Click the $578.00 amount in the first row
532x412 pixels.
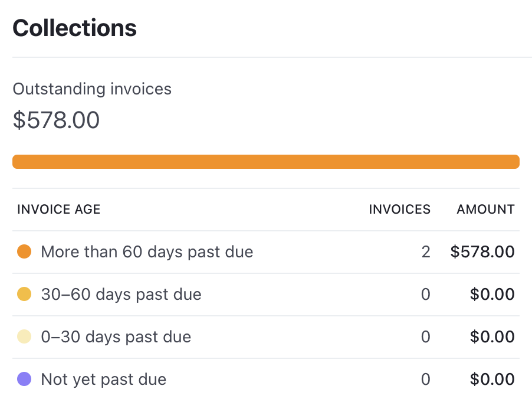[x=484, y=251]
